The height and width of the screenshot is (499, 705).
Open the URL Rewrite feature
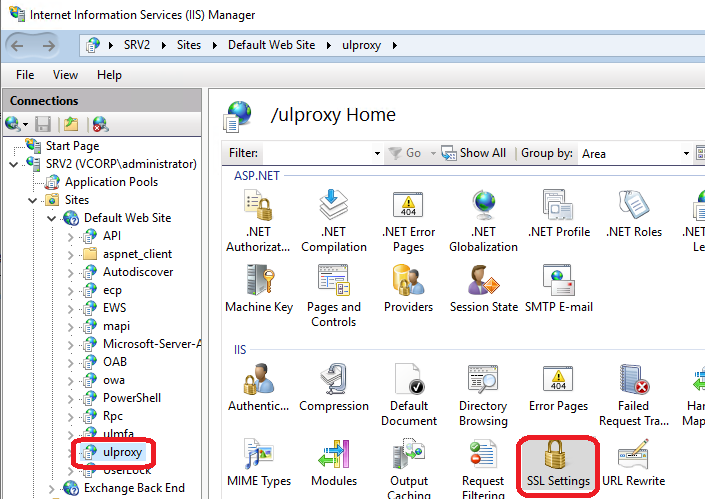(634, 463)
